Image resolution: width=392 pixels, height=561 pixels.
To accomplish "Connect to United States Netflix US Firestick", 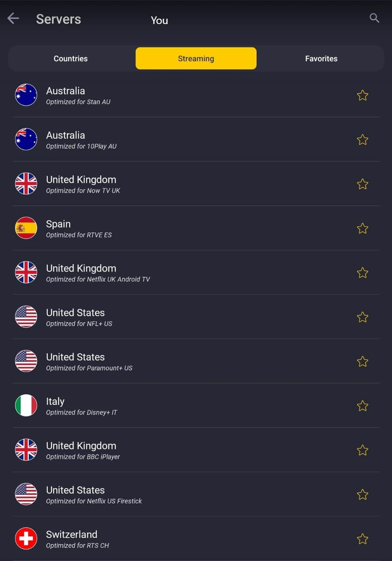I will pyautogui.click(x=196, y=494).
